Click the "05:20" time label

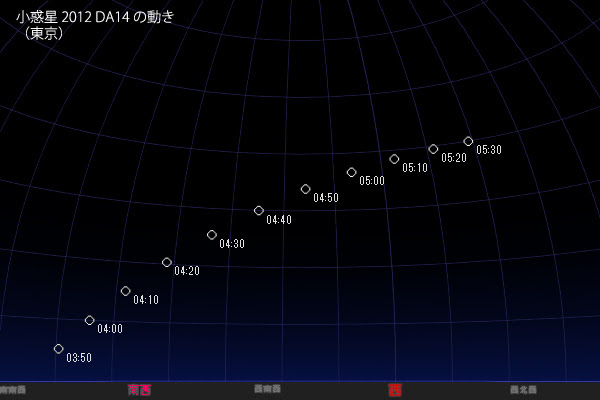tap(454, 158)
